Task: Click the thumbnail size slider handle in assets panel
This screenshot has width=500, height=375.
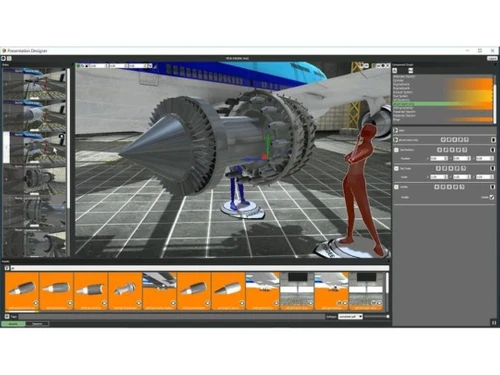Action: 387,316
